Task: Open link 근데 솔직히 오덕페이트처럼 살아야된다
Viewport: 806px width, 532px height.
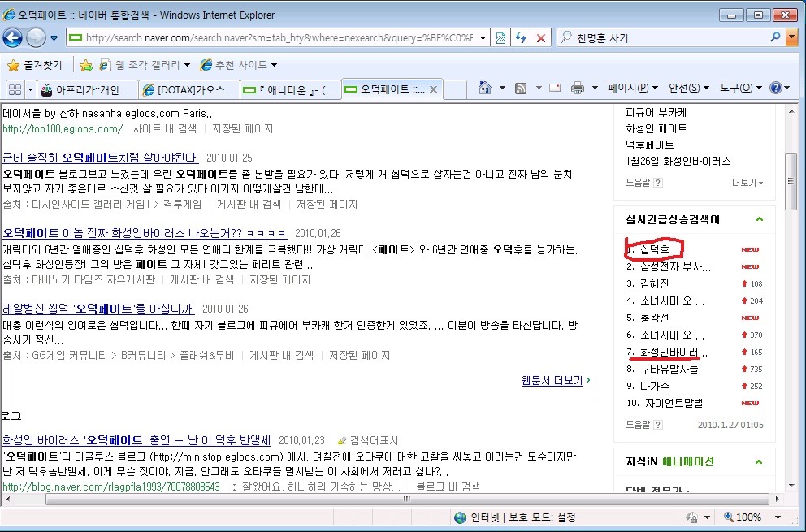Action: 100,158
